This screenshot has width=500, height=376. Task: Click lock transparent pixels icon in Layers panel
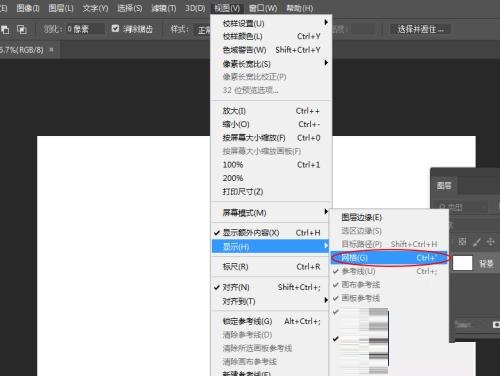pyautogui.click(x=462, y=242)
